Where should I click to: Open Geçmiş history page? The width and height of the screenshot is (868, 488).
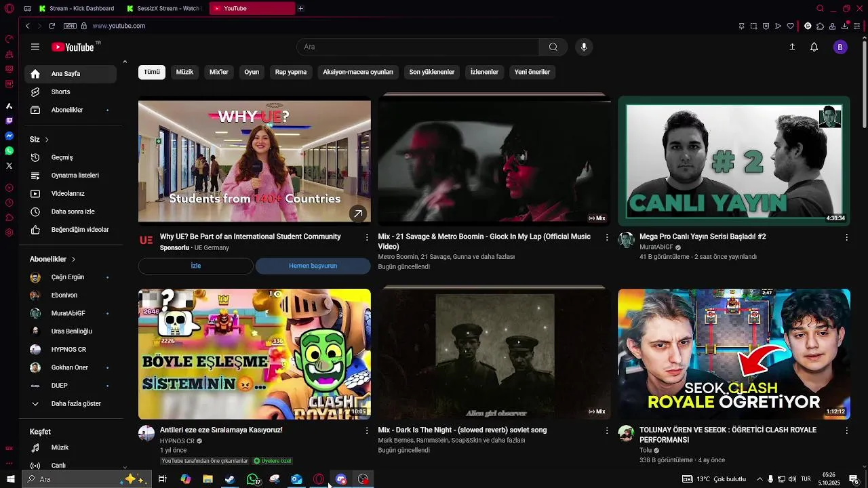click(x=71, y=157)
